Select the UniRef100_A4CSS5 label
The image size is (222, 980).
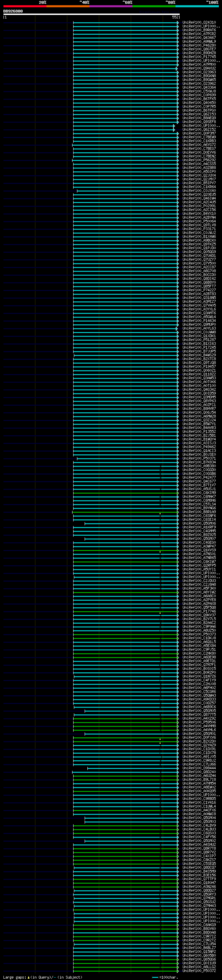point(199,164)
